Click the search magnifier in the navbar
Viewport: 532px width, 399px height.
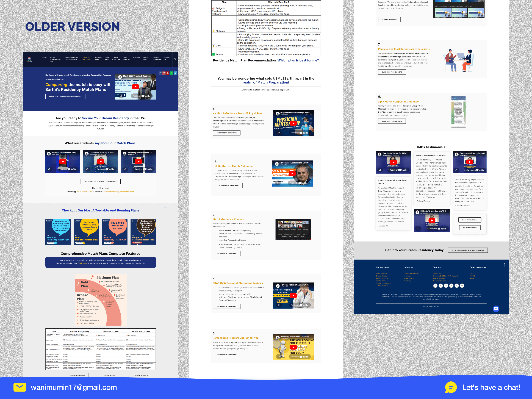click(175, 59)
